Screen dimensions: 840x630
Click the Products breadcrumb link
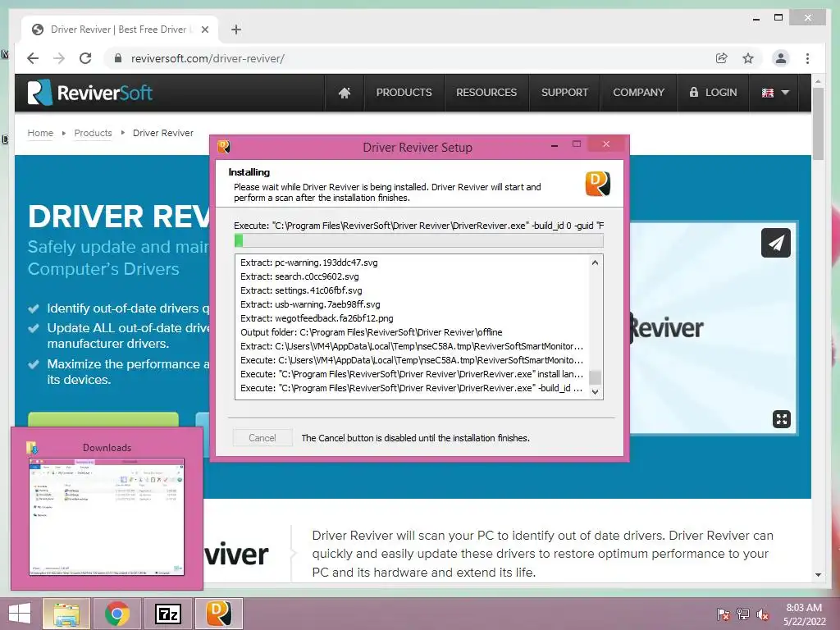94,133
